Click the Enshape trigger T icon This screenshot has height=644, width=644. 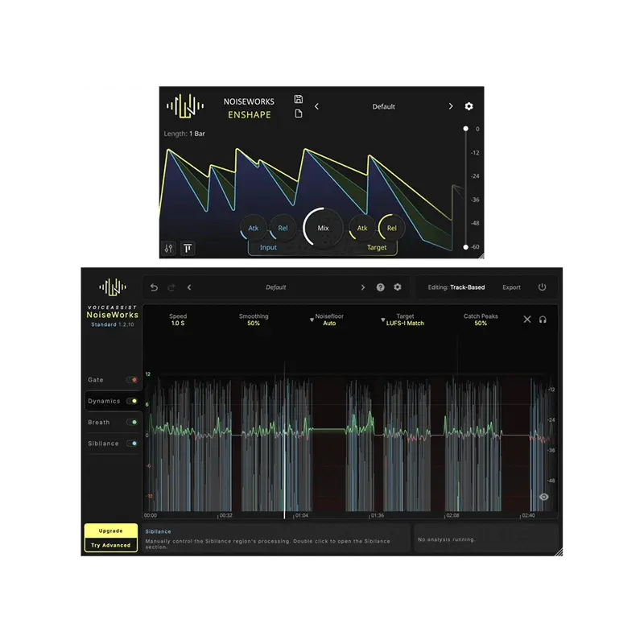point(188,248)
